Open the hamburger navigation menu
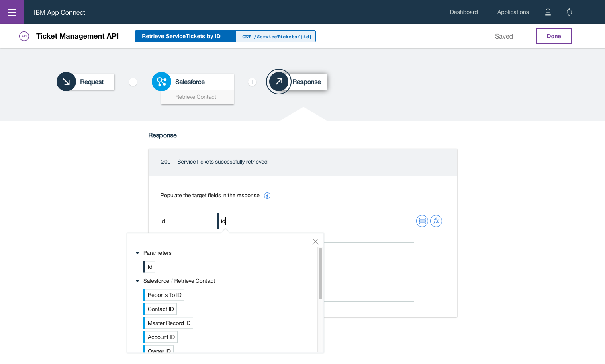Viewport: 605px width, 364px height. click(x=12, y=12)
